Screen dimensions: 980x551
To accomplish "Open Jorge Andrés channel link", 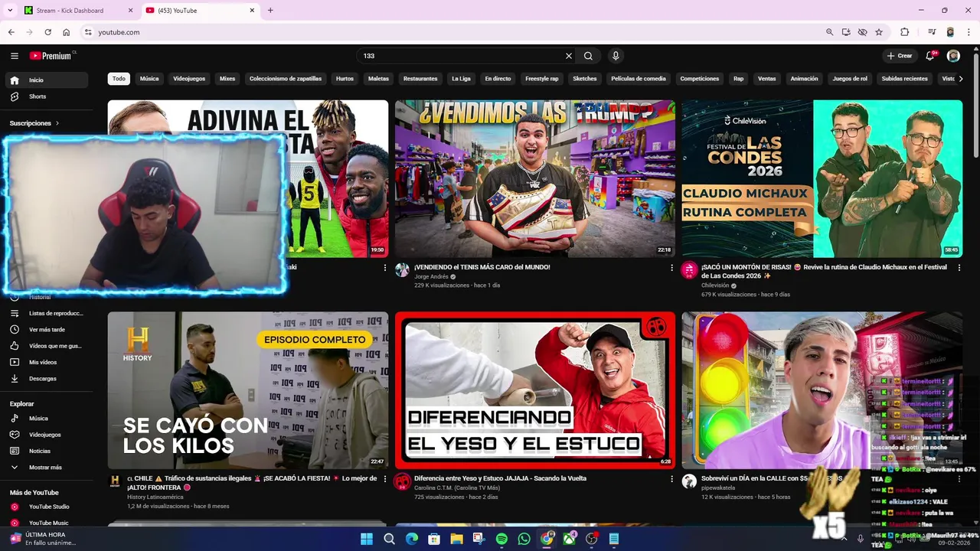I will point(431,276).
